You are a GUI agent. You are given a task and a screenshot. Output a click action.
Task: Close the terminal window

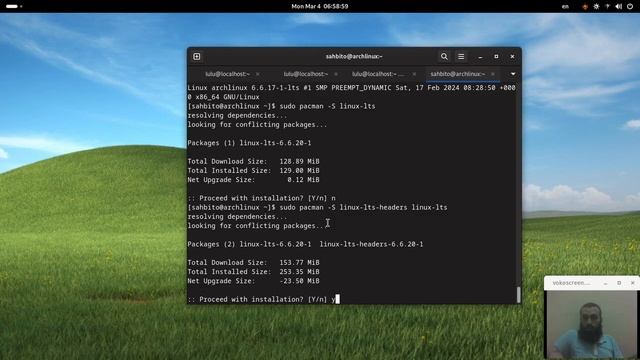point(512,57)
